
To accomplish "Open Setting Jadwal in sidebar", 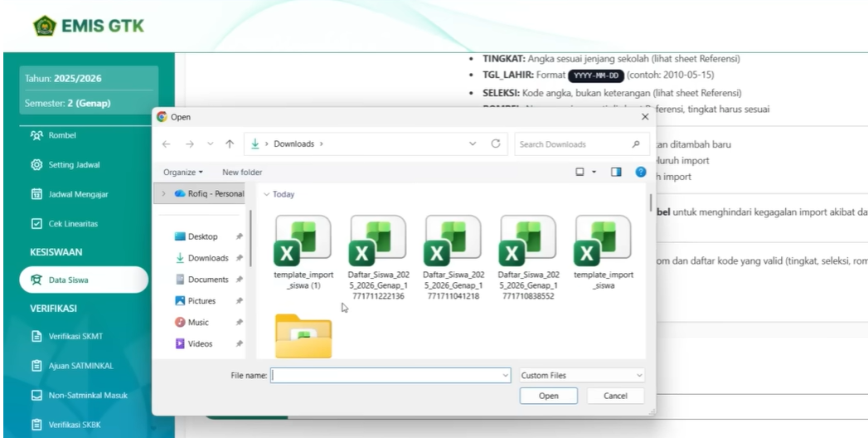I will [x=75, y=164].
